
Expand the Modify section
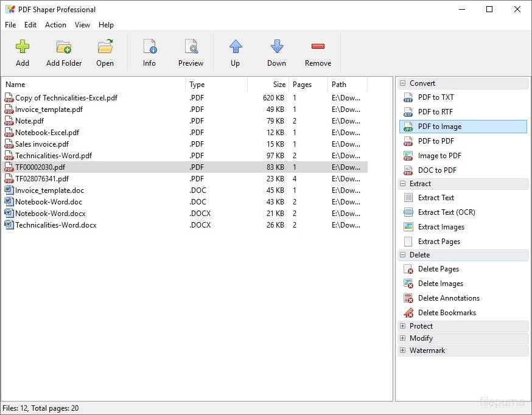(403, 338)
